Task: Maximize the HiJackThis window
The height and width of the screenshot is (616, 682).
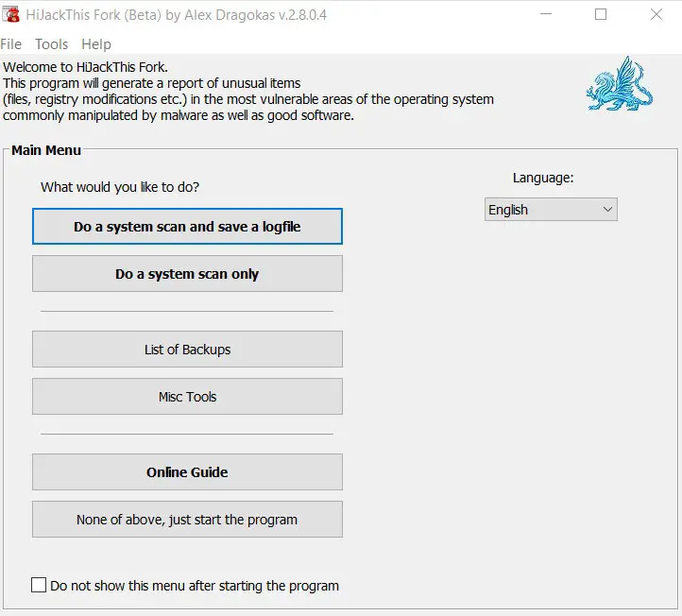Action: click(x=601, y=14)
